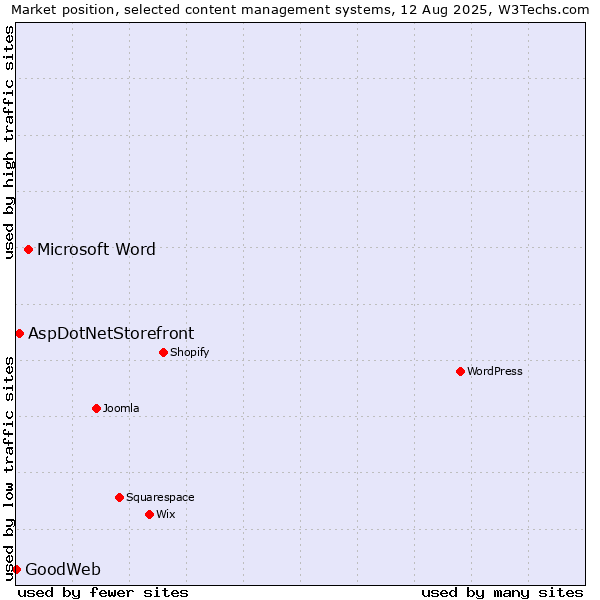Image resolution: width=600 pixels, height=600 pixels.
Task: Click the chart title mentioning W3Techs.com
Action: pyautogui.click(x=300, y=9)
